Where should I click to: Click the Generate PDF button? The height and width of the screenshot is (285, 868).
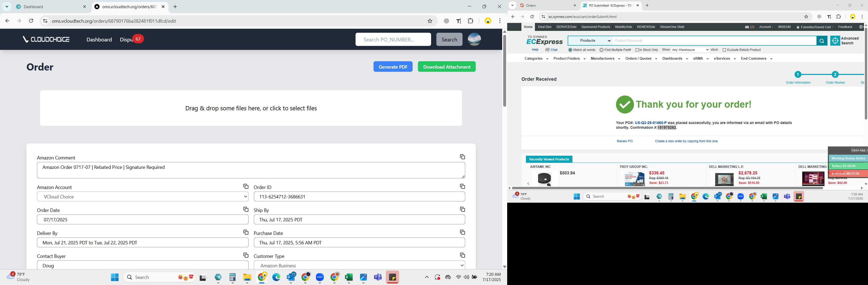point(393,66)
